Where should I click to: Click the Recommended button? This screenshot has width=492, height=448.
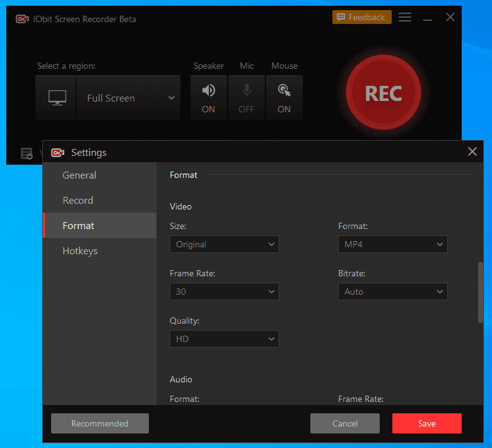tap(100, 423)
